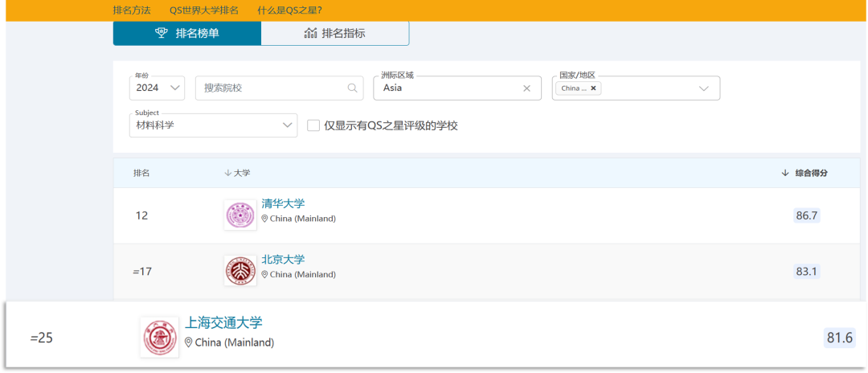This screenshot has width=868, height=373.
Task: Expand the 国家/地区 dropdown arrow
Action: [x=703, y=88]
